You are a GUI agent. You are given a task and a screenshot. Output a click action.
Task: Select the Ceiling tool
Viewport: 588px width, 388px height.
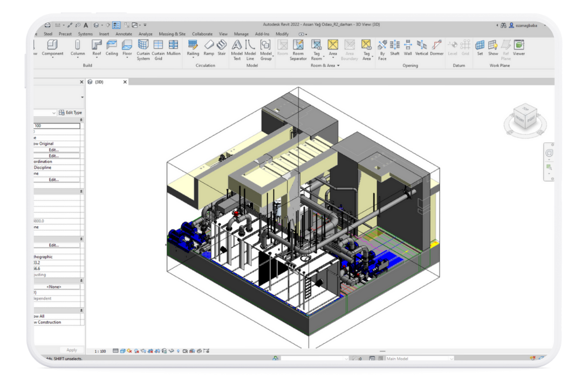[112, 47]
